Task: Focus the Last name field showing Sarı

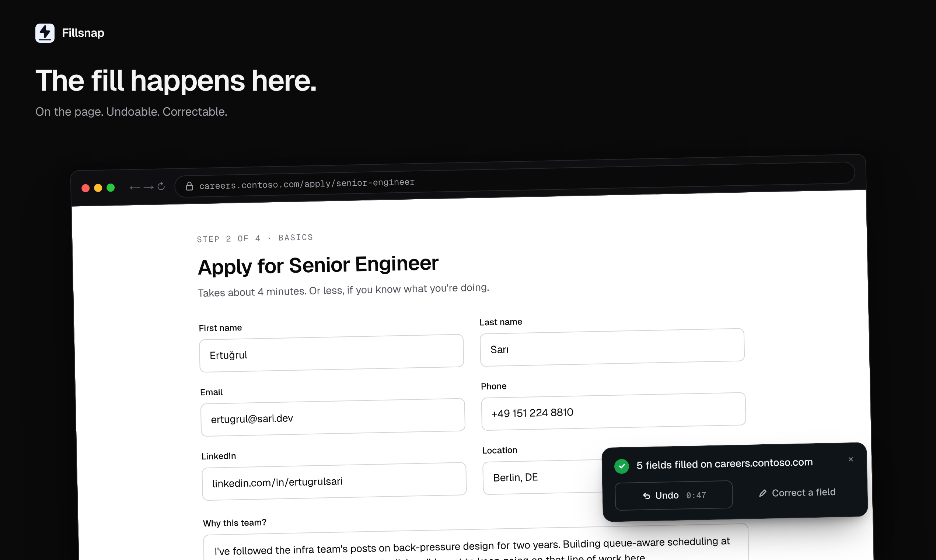Action: [x=612, y=347]
